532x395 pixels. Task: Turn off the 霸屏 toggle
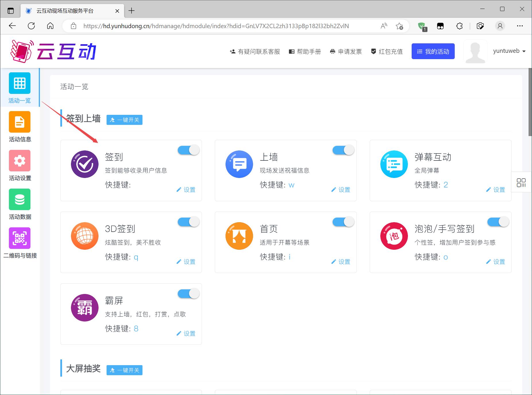point(188,294)
